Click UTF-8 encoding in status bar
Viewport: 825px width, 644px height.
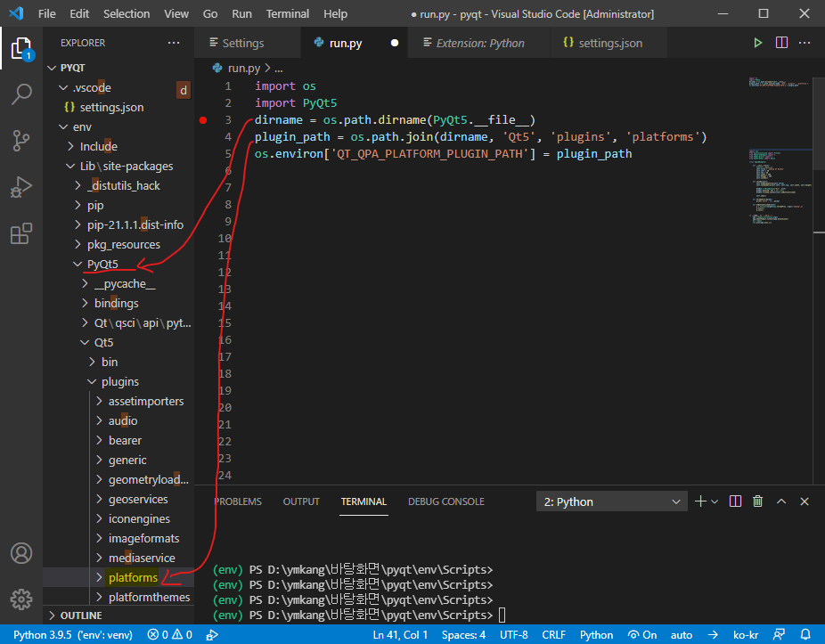(x=513, y=634)
